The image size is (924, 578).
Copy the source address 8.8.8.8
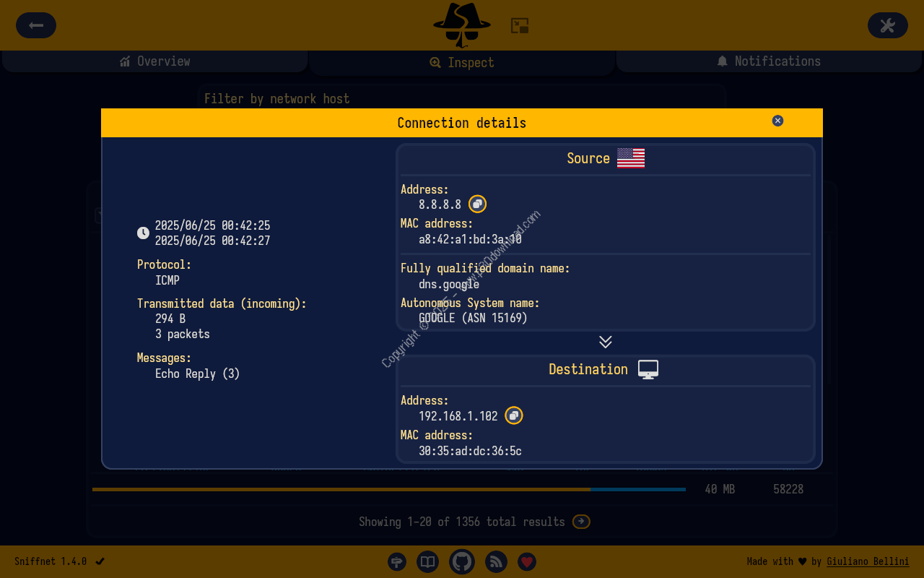477,204
